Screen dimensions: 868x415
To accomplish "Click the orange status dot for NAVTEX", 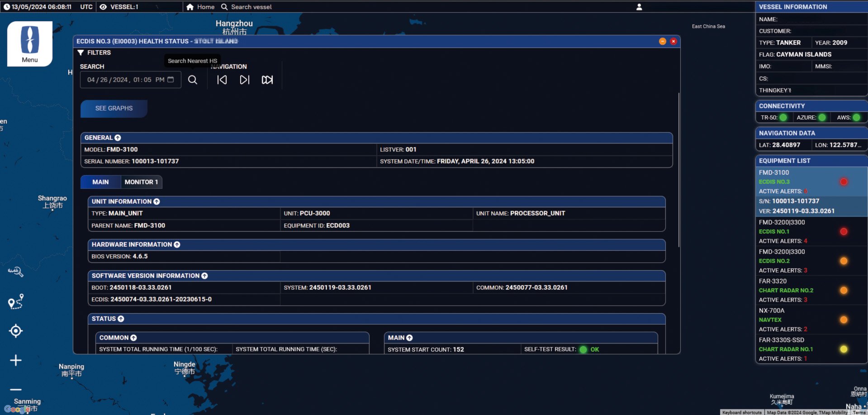I will (x=844, y=320).
